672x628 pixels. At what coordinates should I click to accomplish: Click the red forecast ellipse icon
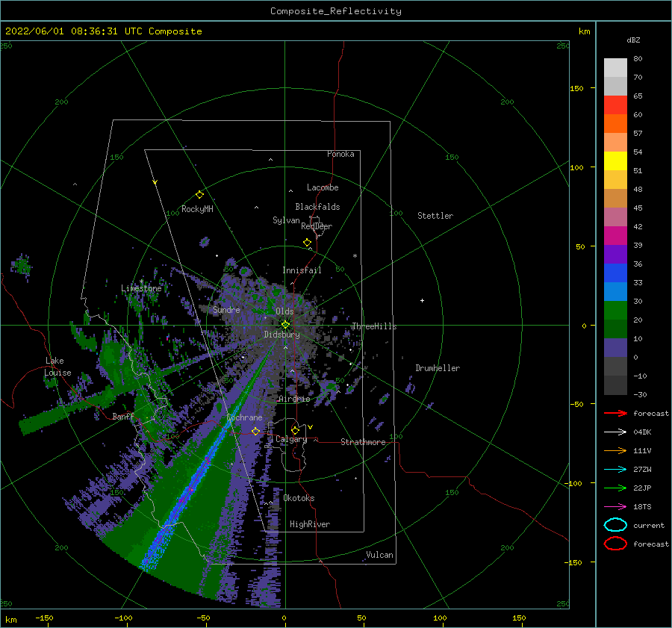click(x=615, y=544)
